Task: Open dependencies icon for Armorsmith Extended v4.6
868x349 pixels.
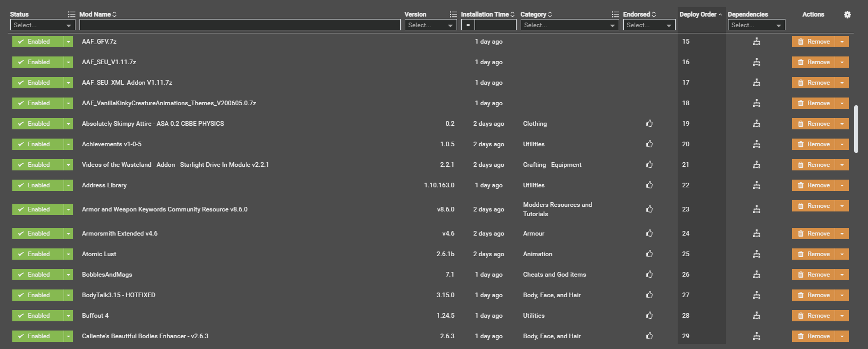Action: click(756, 234)
